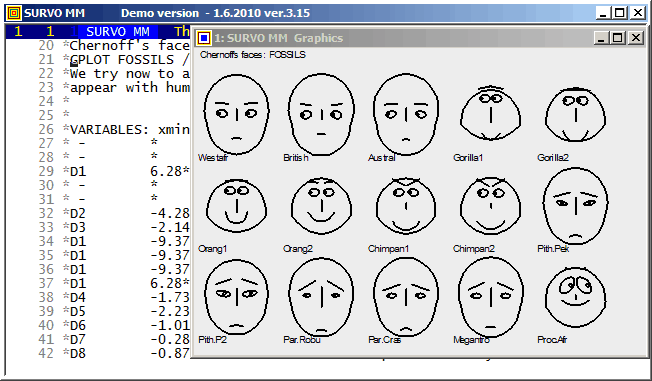
Task: Select the Westafr Chernoff face
Action: [237, 114]
